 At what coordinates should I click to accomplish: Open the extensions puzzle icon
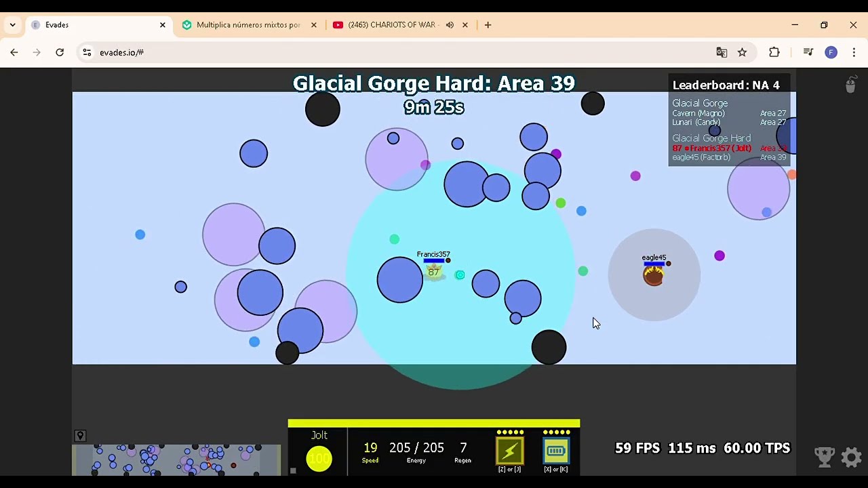(x=774, y=52)
